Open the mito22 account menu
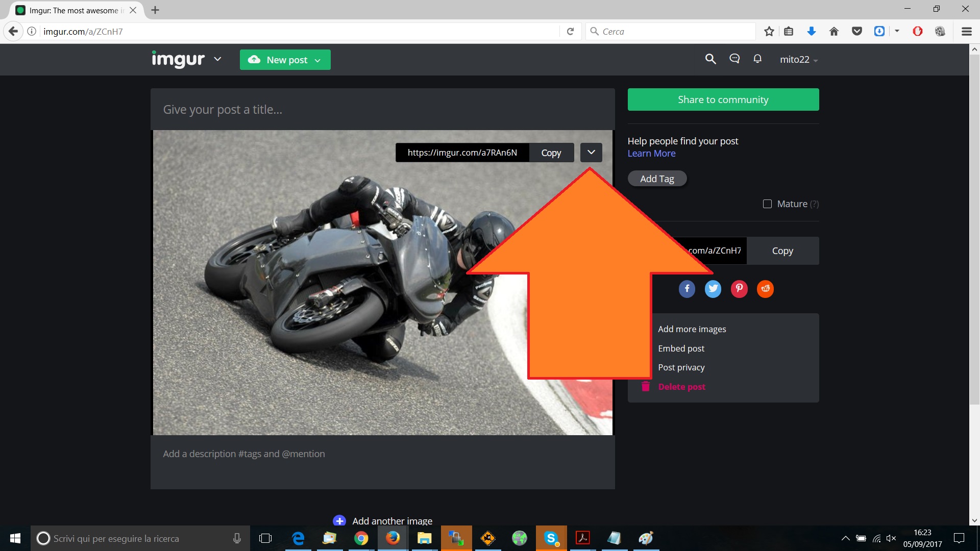 (798, 59)
